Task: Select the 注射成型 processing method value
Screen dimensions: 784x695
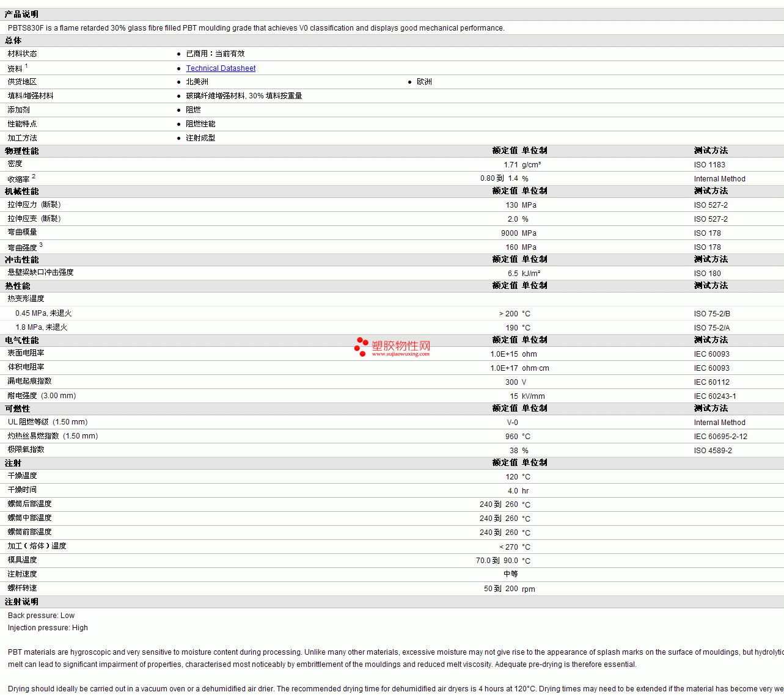Action: click(200, 138)
